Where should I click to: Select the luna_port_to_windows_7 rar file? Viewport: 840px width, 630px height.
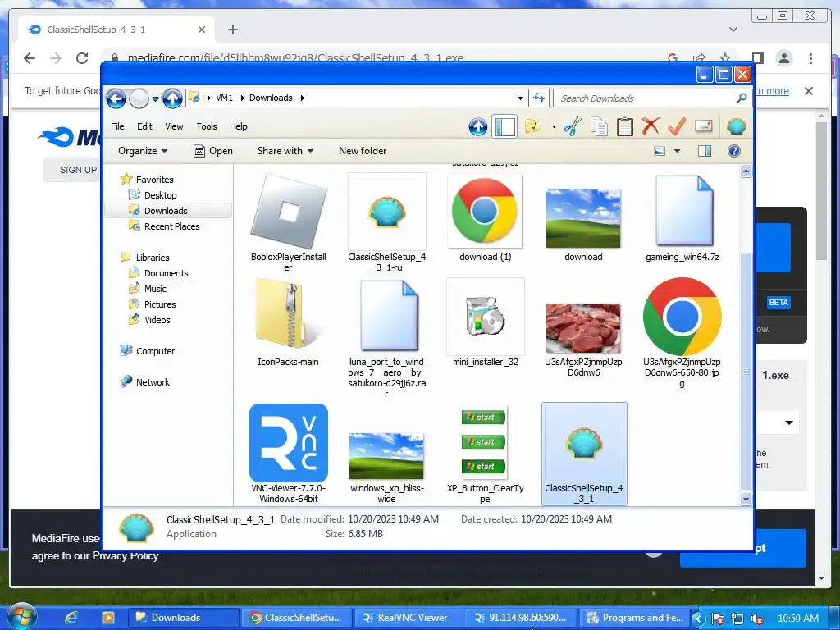[x=387, y=337]
